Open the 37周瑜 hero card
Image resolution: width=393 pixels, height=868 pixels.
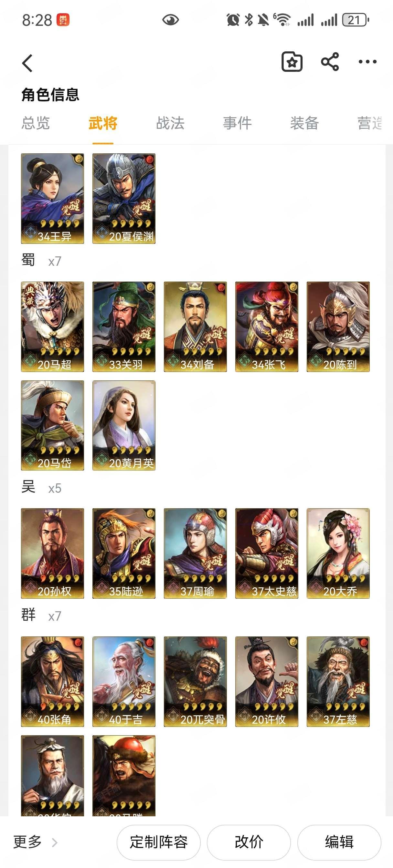click(x=195, y=553)
